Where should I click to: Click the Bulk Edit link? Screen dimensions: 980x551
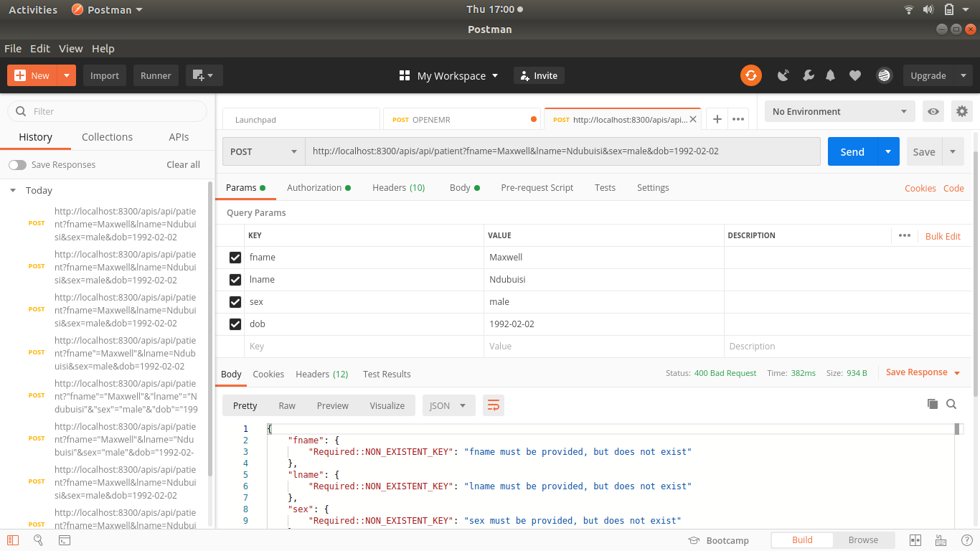pyautogui.click(x=943, y=236)
